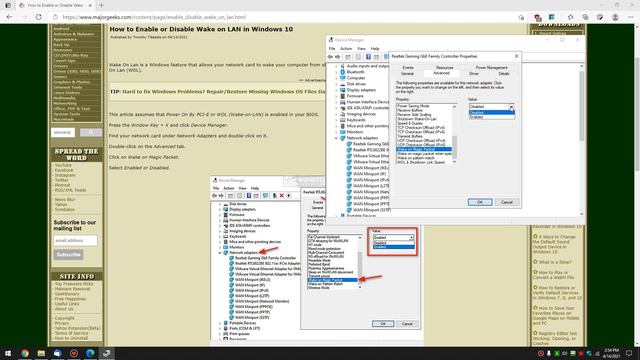Switch to the Events tab

[x=408, y=68]
